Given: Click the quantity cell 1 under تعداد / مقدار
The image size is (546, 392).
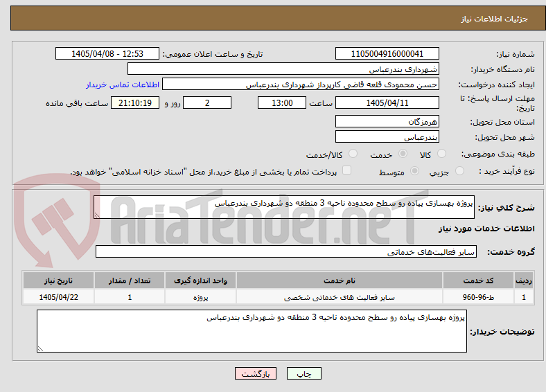Looking at the screenshot, I should click(130, 297).
